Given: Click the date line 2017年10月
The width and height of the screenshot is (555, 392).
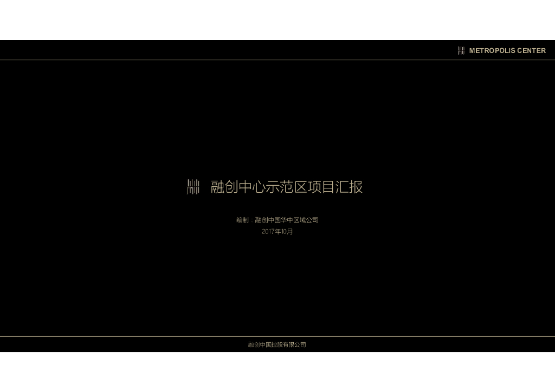Looking at the screenshot, I should 276,231.
